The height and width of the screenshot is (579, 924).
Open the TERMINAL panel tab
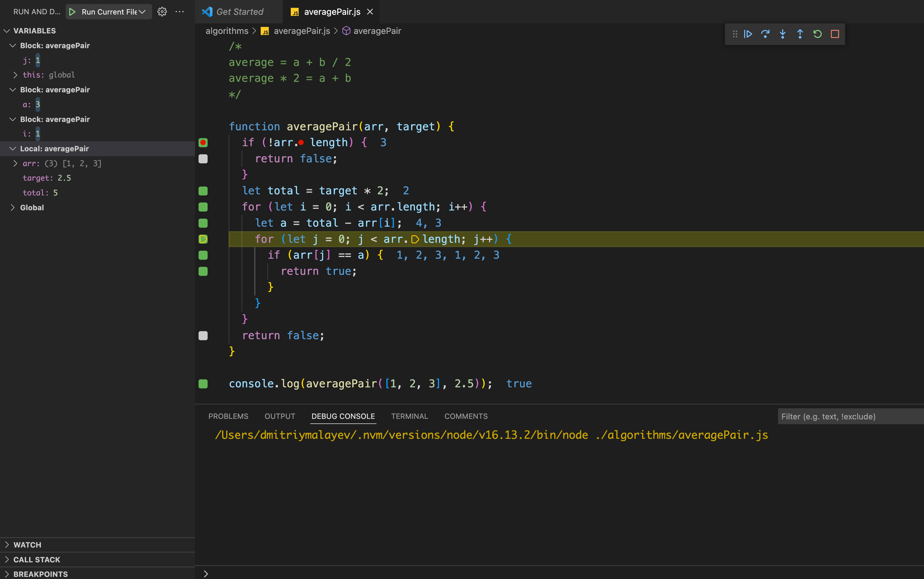point(410,416)
